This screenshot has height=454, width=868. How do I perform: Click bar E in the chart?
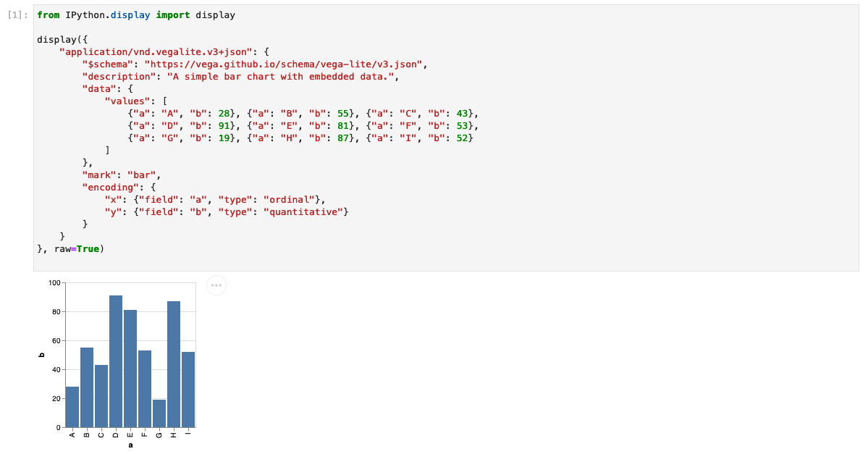(130, 369)
